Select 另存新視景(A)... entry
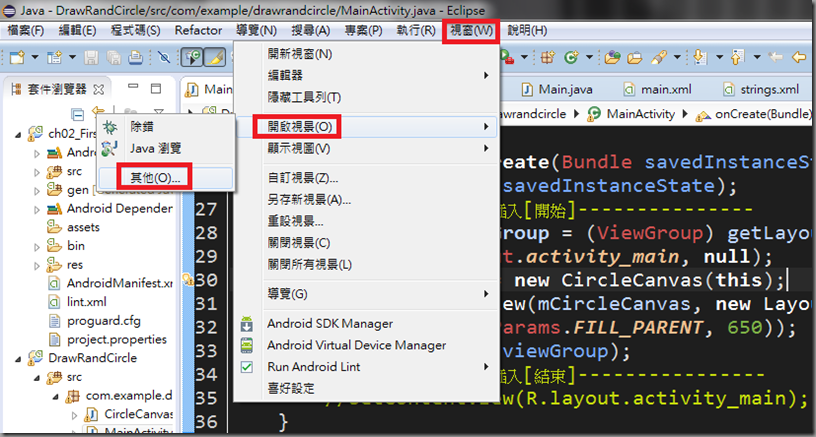The width and height of the screenshot is (816, 437). [x=366, y=199]
